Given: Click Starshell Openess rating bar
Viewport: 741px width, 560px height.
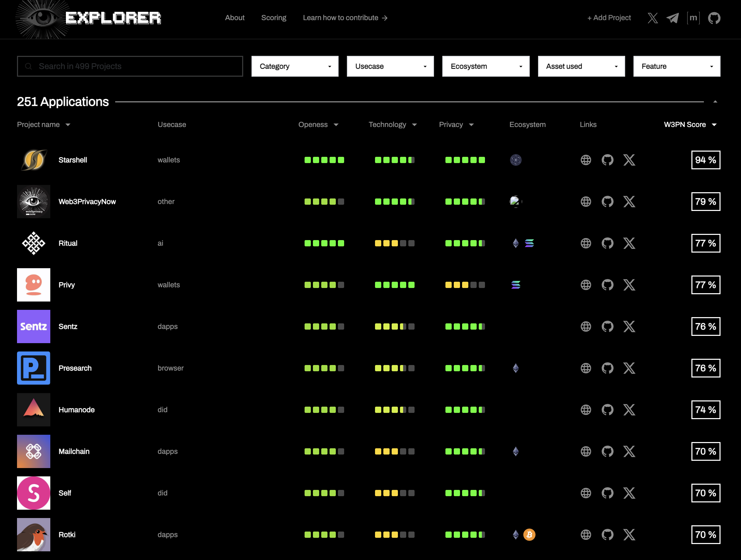Looking at the screenshot, I should (x=324, y=160).
